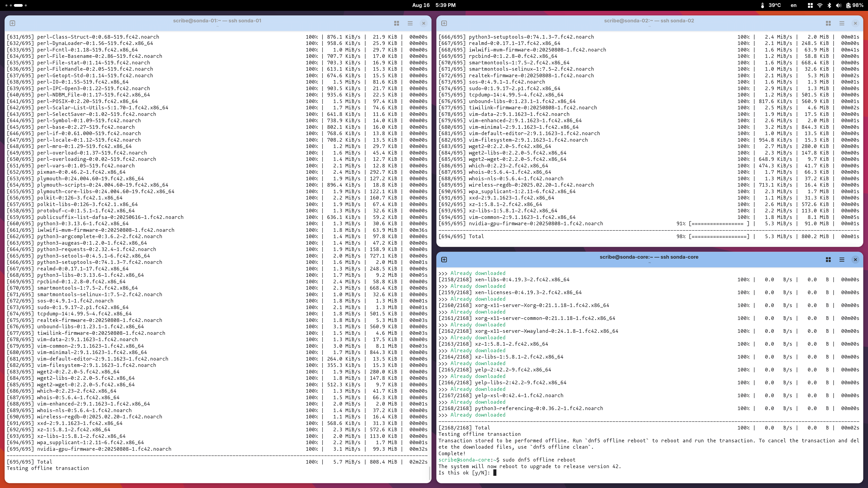Open new tab in sonda-02 terminal
868x488 pixels.
point(444,23)
